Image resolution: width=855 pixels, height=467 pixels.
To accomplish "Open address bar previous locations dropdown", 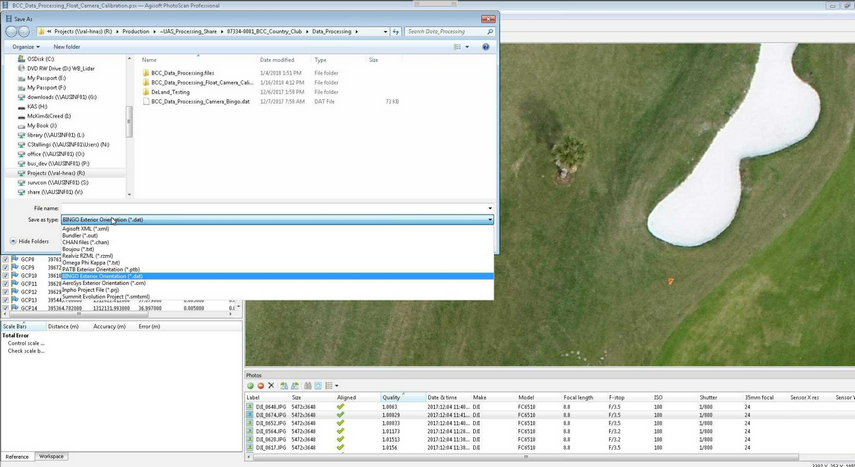I will point(386,32).
